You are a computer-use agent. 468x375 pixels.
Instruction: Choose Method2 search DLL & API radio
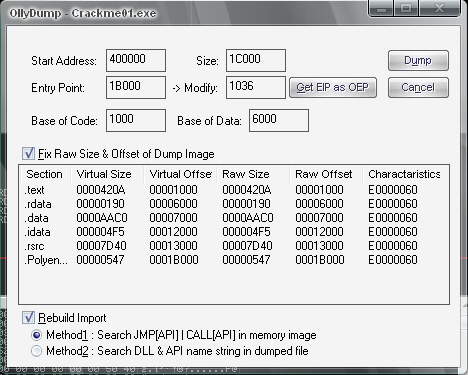[x=36, y=351]
